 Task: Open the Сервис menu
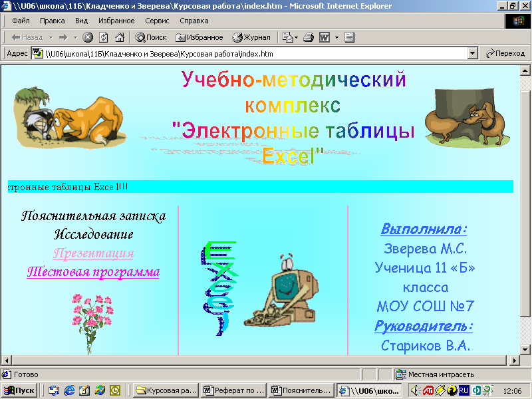(x=157, y=21)
